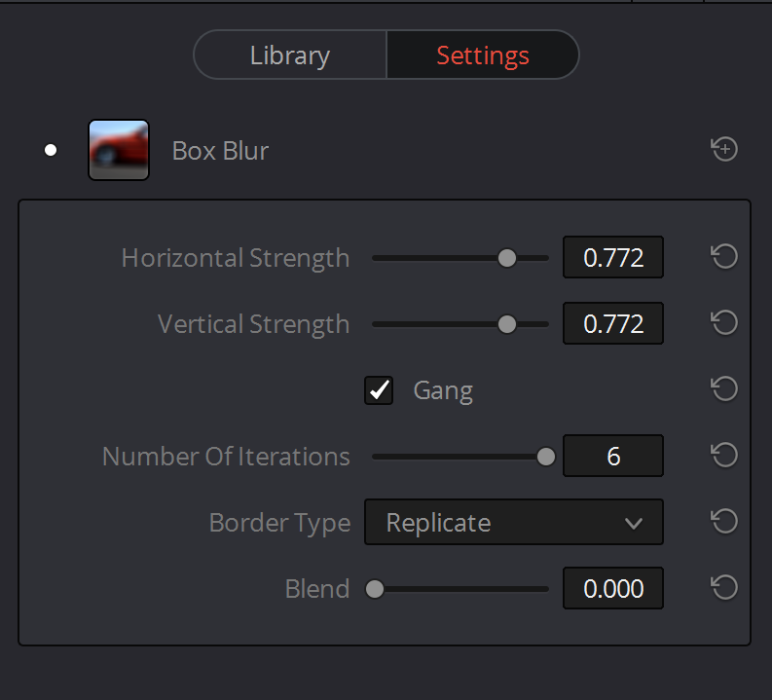This screenshot has width=772, height=700.
Task: Click the Horizontal Strength value field
Action: point(613,257)
